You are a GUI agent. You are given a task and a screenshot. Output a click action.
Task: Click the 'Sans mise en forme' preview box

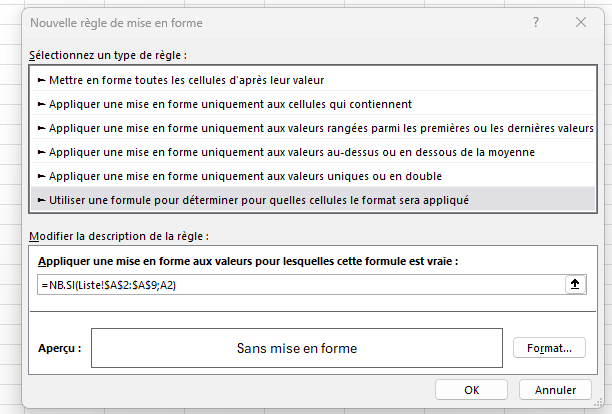tap(296, 348)
